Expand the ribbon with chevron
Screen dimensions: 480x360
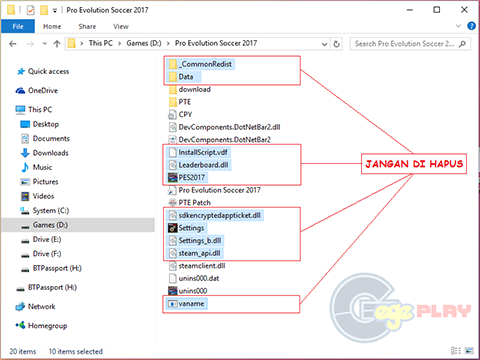458,26
